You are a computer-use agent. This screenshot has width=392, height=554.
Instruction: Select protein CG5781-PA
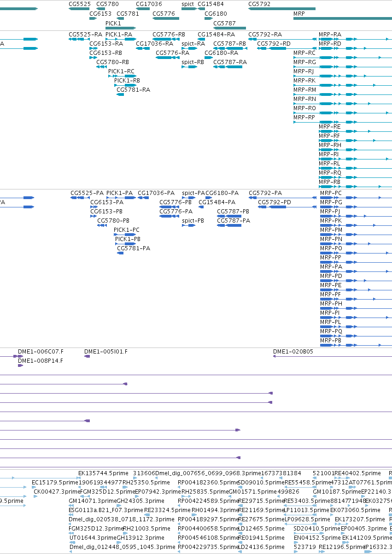click(134, 248)
